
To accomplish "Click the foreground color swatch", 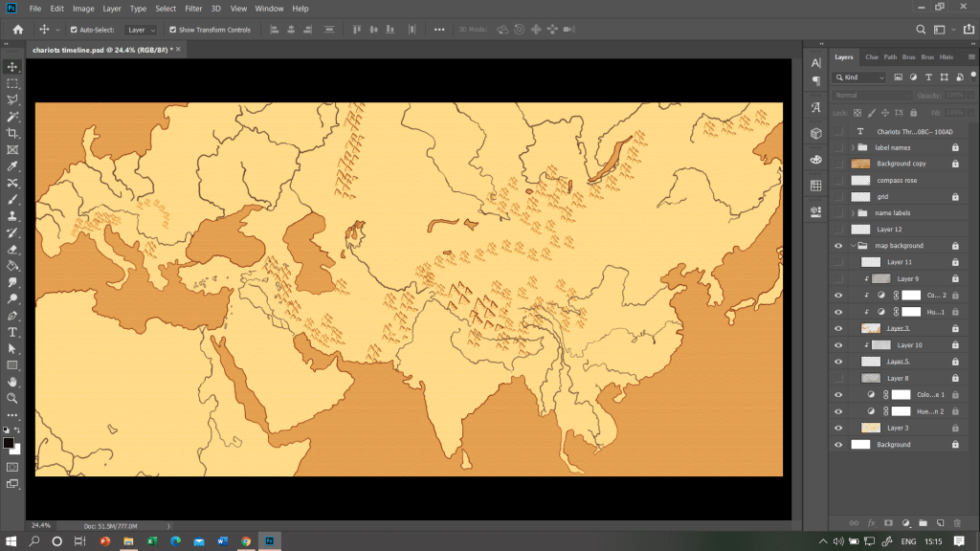I will click(x=9, y=444).
